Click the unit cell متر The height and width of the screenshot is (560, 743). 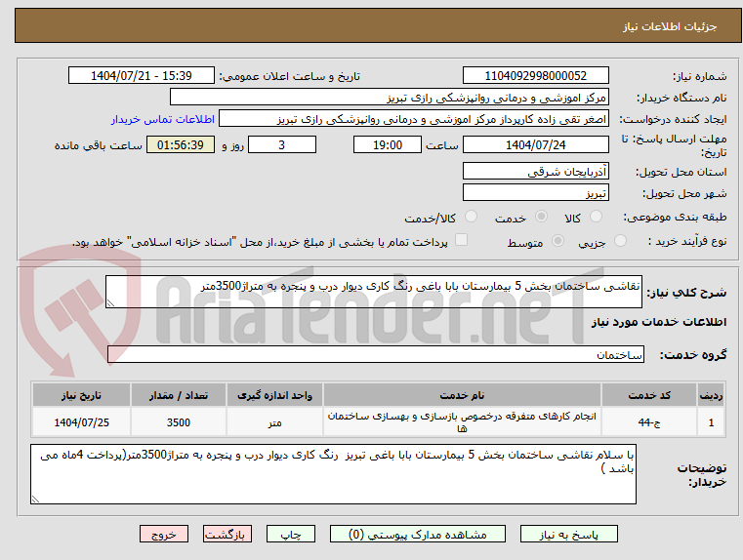pos(274,422)
